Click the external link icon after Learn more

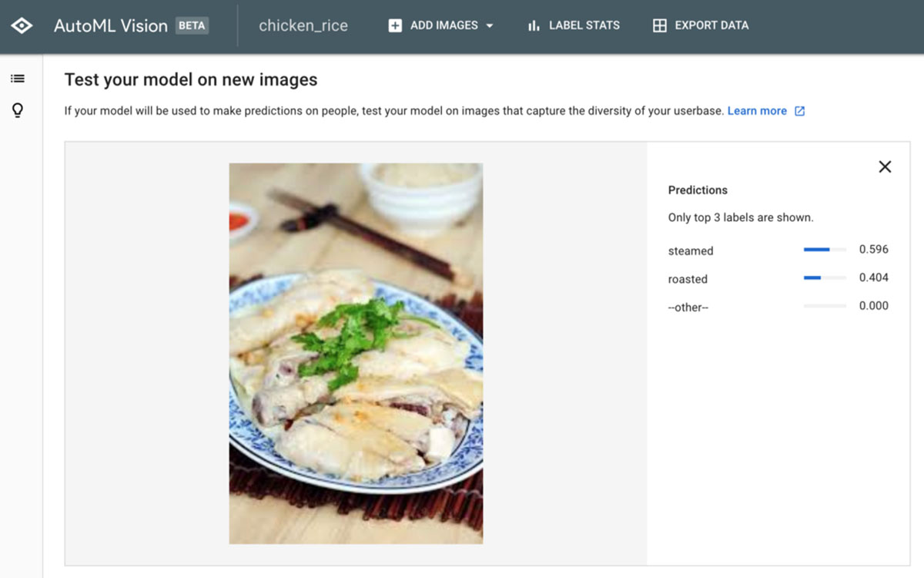click(x=799, y=111)
